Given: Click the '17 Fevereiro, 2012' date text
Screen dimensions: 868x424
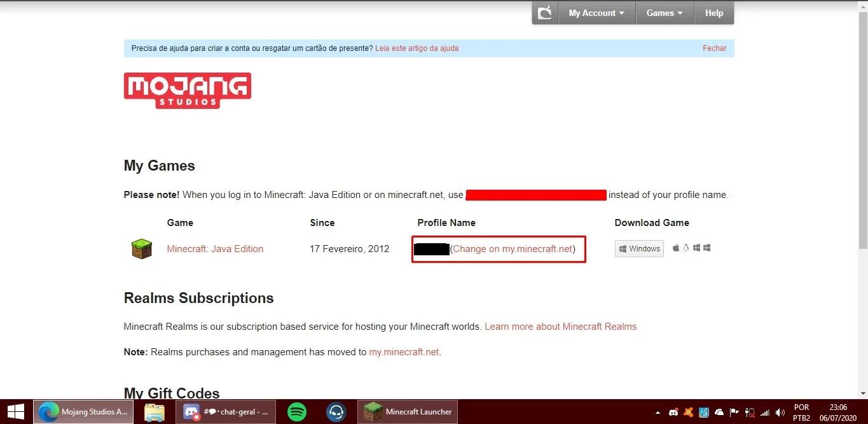Looking at the screenshot, I should [349, 249].
